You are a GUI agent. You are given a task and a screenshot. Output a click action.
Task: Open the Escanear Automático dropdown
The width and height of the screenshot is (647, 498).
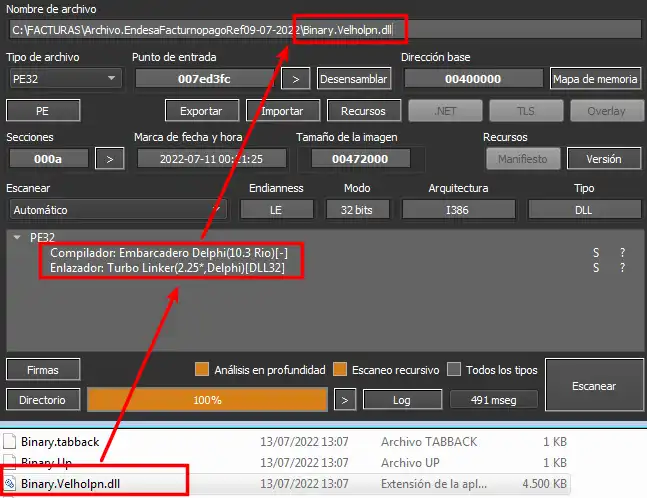118,210
